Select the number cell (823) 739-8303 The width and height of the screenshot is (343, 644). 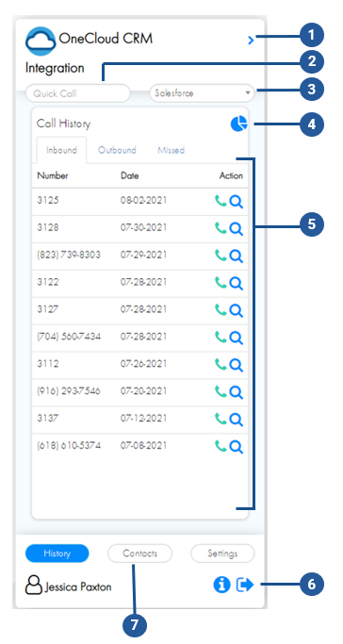point(69,255)
